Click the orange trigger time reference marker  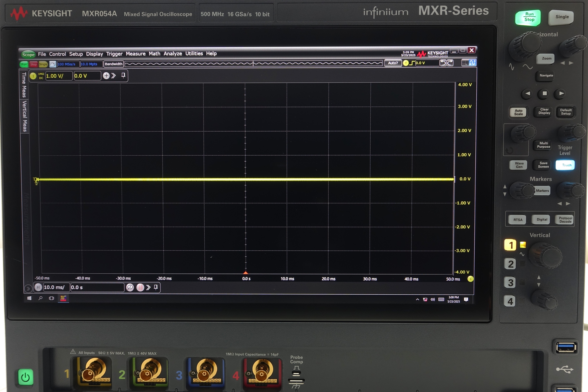245,273
